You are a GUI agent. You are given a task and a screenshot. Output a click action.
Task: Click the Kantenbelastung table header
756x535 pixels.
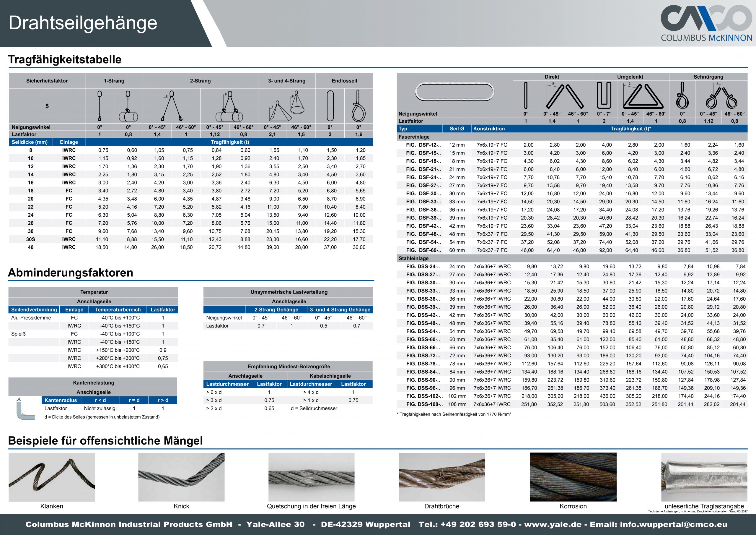(93, 383)
